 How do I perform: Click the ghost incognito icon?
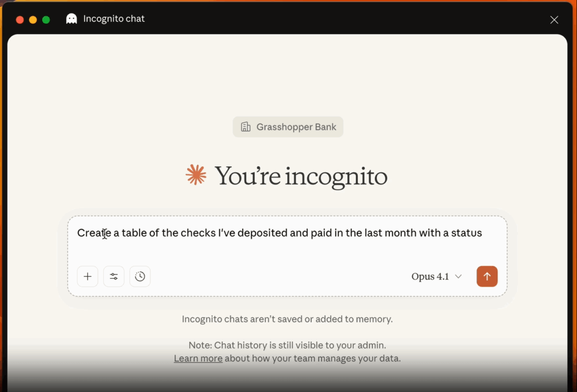click(x=72, y=19)
